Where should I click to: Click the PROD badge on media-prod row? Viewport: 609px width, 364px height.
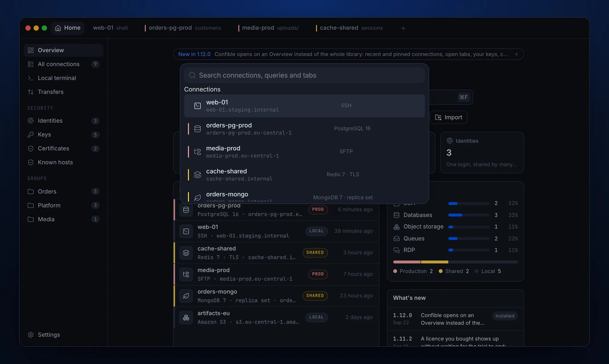tap(318, 274)
